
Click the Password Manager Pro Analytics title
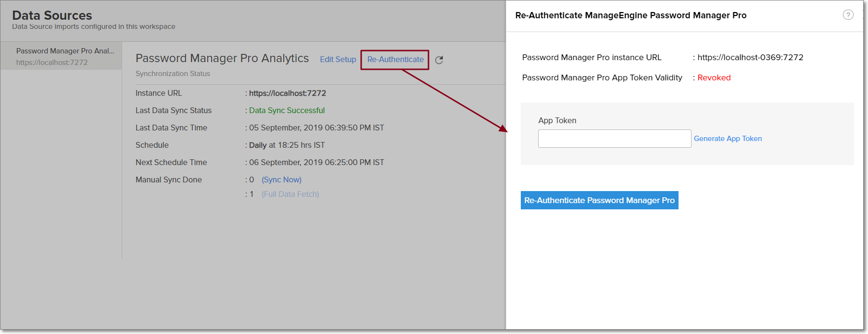222,58
